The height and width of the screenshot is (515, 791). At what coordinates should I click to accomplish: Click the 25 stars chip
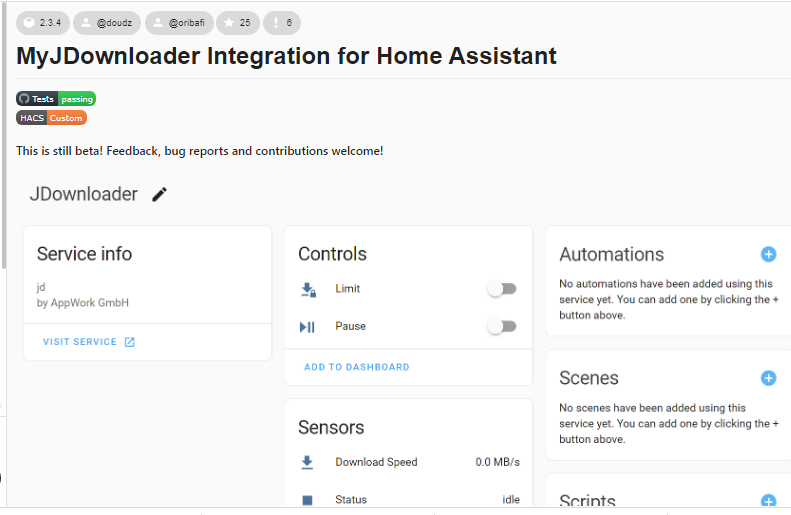click(x=238, y=23)
